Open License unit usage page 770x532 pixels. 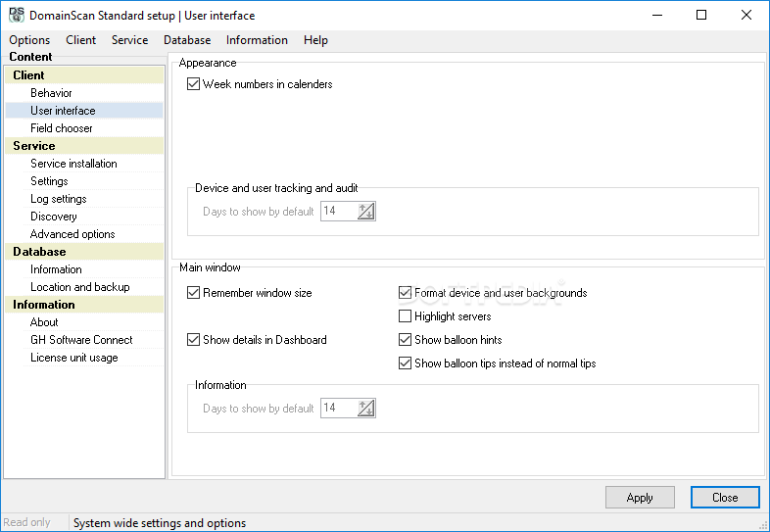point(84,358)
